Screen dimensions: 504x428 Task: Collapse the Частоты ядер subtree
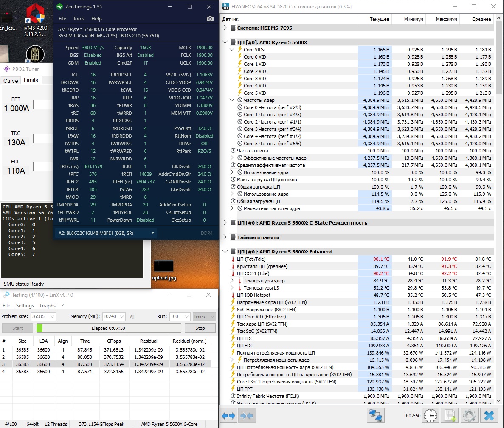232,100
